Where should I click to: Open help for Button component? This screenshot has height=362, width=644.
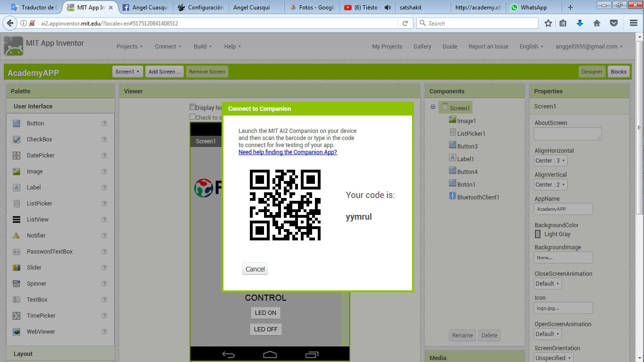coord(105,123)
